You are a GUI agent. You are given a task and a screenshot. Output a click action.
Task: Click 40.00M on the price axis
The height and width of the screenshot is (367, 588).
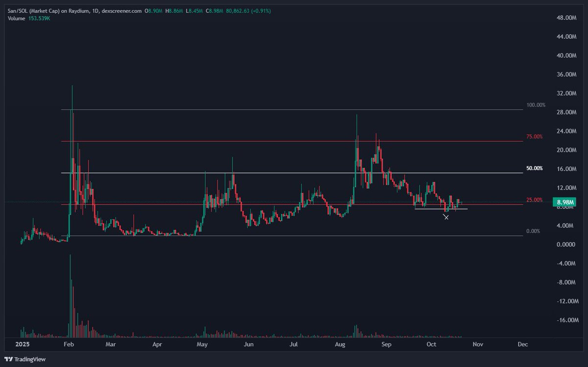point(565,56)
